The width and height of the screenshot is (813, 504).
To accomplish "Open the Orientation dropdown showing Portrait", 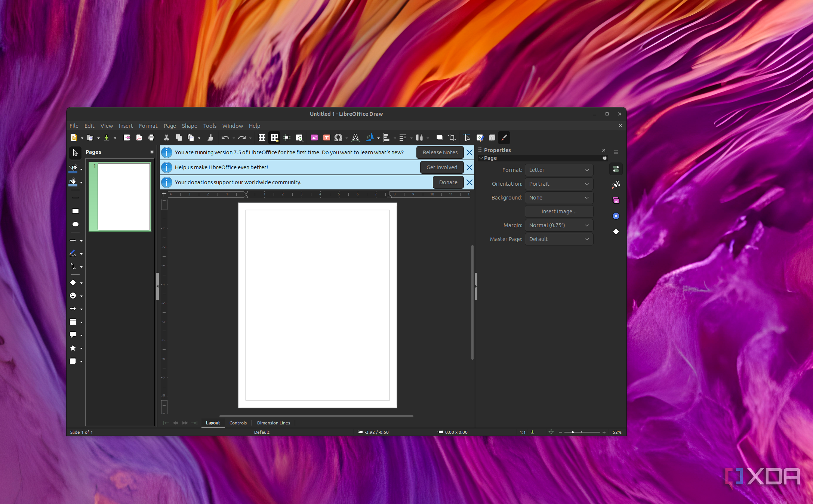I will (x=559, y=184).
